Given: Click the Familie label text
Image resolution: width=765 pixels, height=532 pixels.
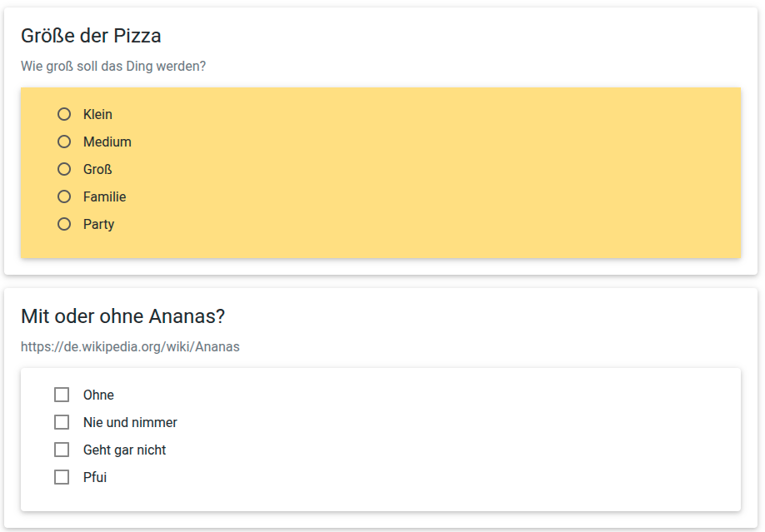Looking at the screenshot, I should point(104,196).
